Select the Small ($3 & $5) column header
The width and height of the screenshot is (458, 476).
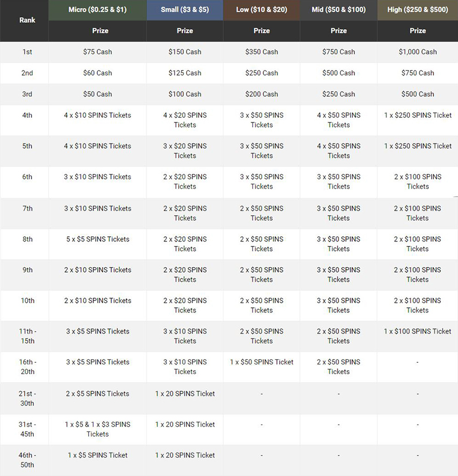coord(185,10)
